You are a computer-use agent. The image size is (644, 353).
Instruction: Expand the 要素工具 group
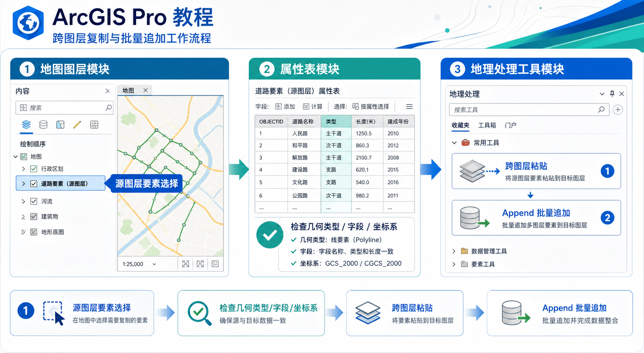pyautogui.click(x=454, y=264)
